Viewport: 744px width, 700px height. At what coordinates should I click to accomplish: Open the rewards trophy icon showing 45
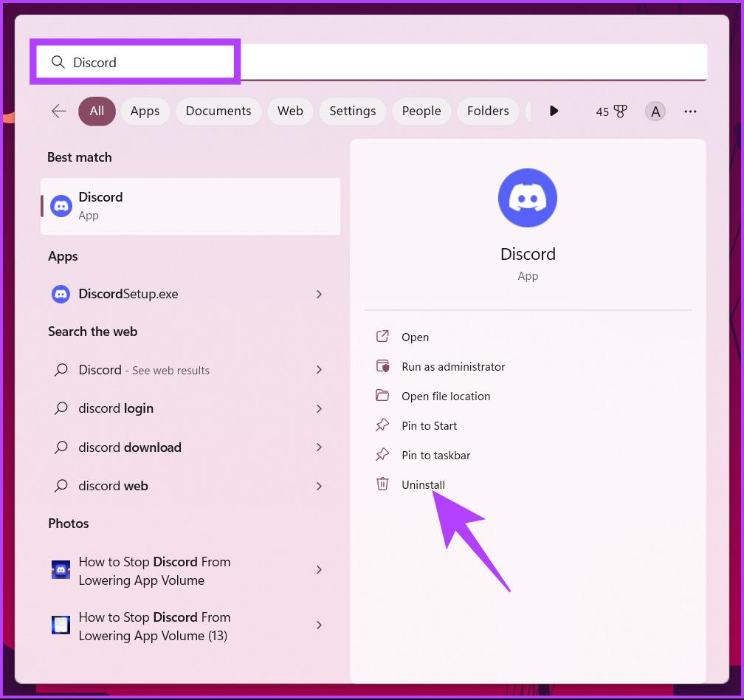point(611,111)
